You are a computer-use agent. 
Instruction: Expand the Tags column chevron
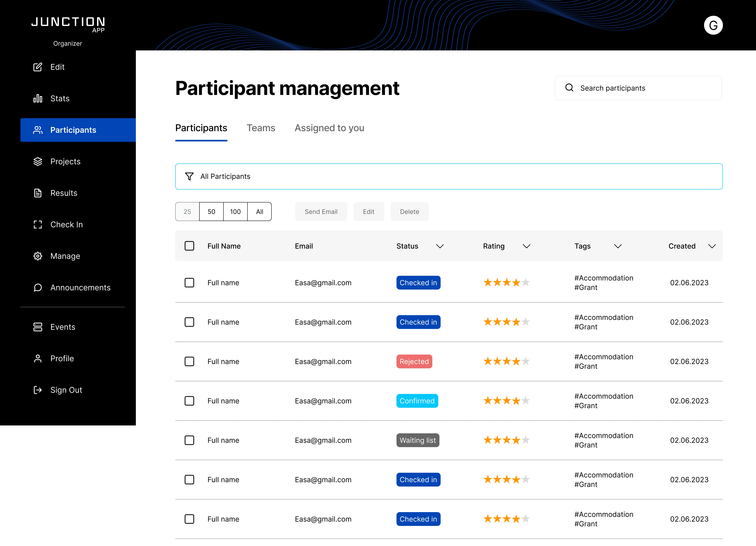pos(618,246)
